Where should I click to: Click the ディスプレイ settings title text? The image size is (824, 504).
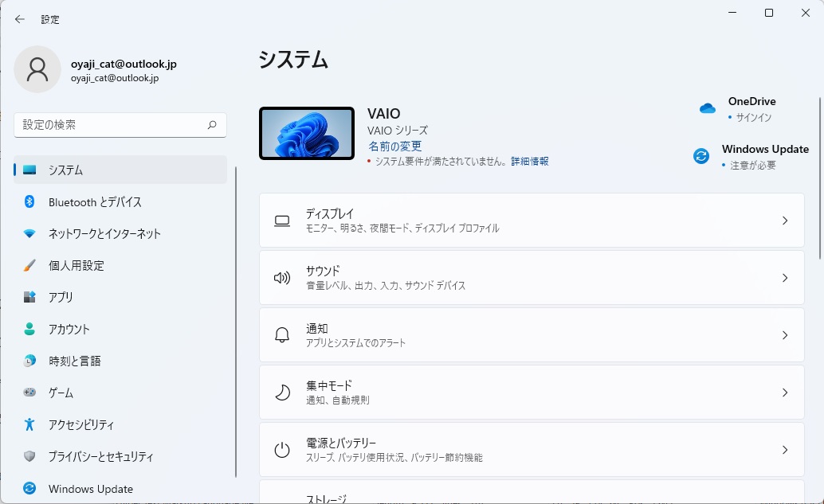(330, 213)
